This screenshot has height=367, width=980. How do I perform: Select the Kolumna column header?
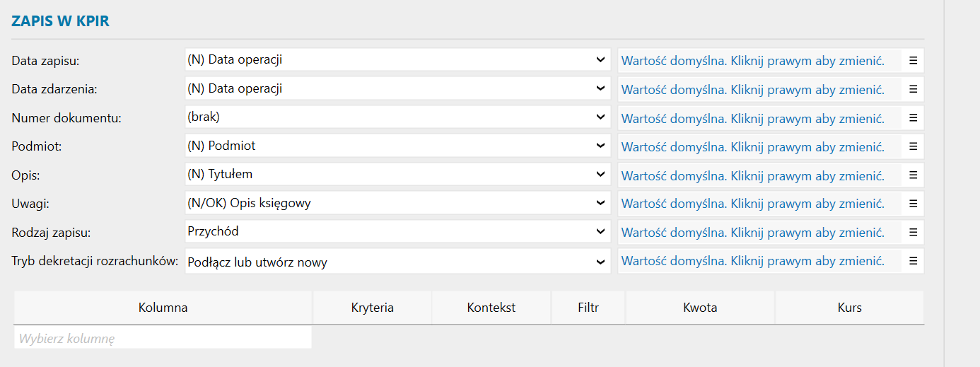click(x=163, y=308)
